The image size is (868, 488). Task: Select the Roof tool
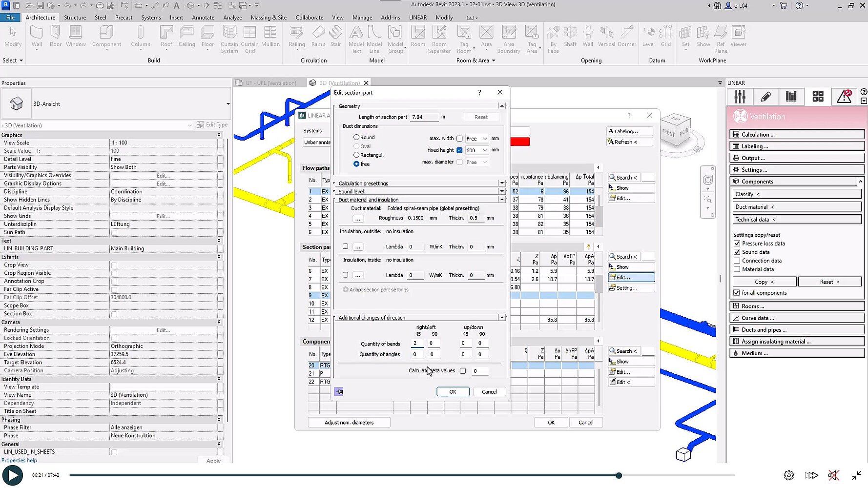tap(166, 37)
